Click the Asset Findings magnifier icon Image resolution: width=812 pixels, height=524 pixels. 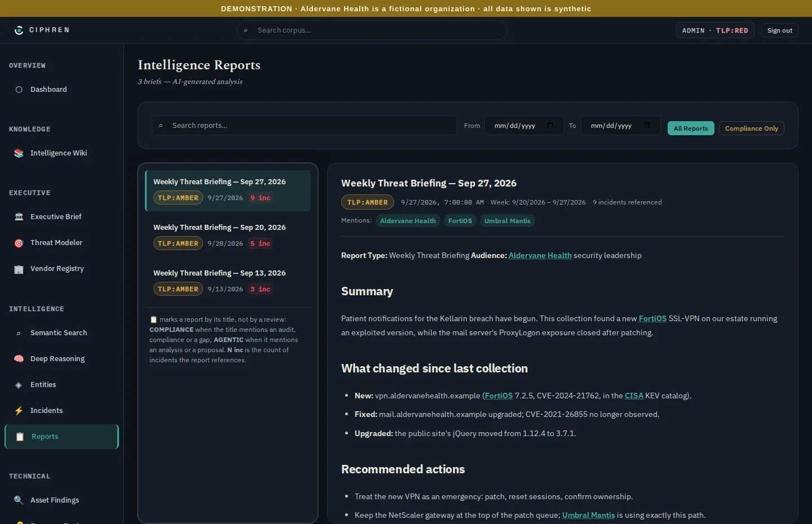pos(19,500)
